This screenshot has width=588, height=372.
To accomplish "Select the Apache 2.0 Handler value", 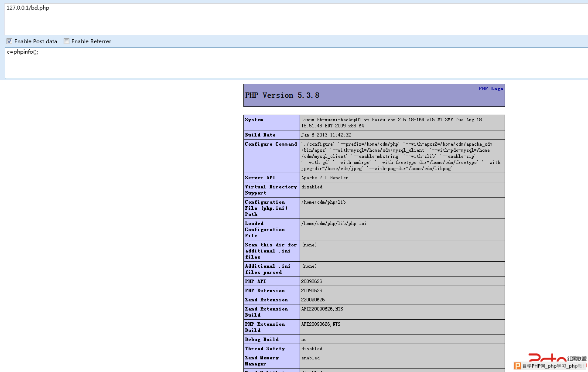I will coord(325,177).
